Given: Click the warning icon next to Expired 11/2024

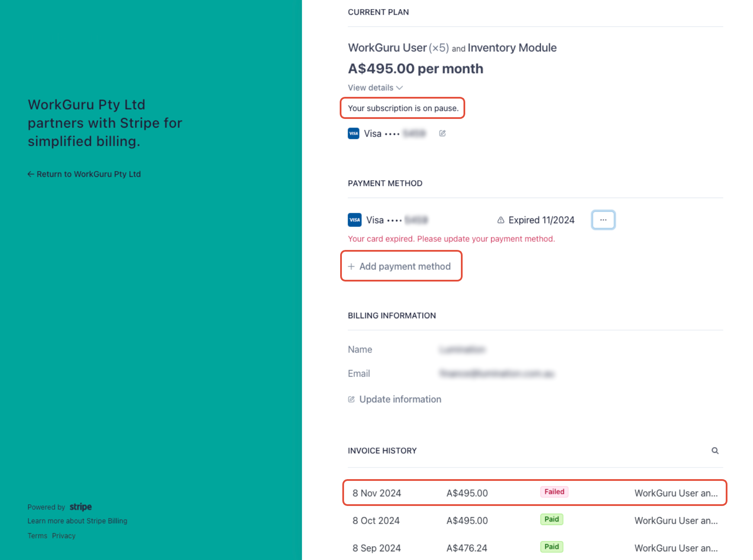Looking at the screenshot, I should tap(501, 220).
